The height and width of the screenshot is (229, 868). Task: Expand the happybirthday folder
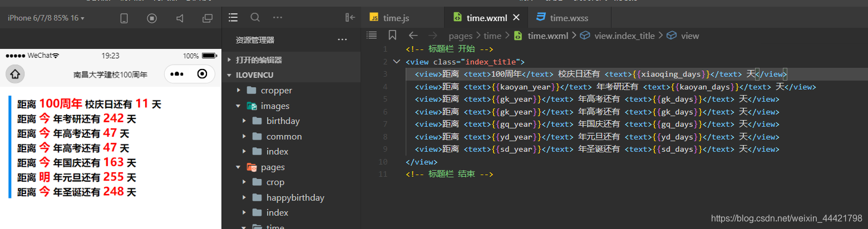[291, 197]
